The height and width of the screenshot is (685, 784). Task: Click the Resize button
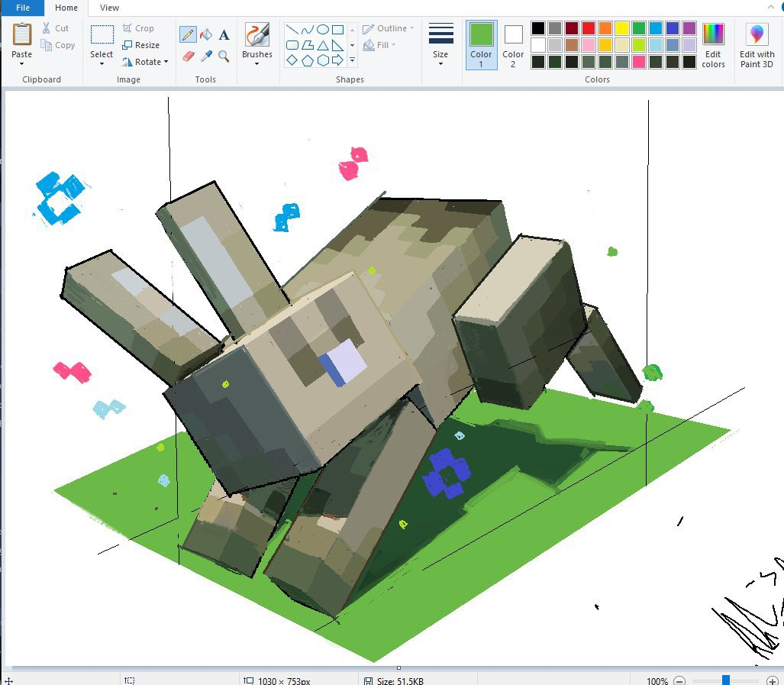[141, 45]
